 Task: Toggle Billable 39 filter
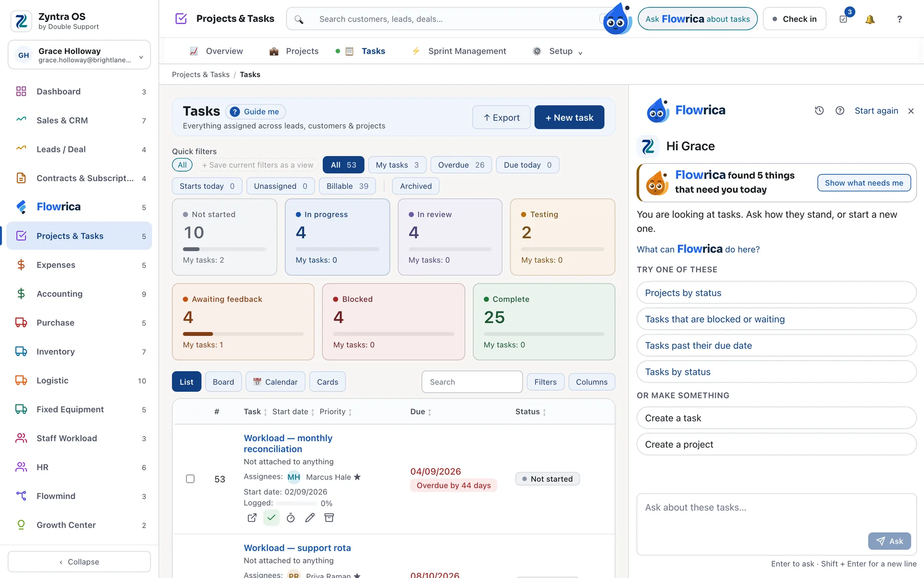tap(347, 186)
